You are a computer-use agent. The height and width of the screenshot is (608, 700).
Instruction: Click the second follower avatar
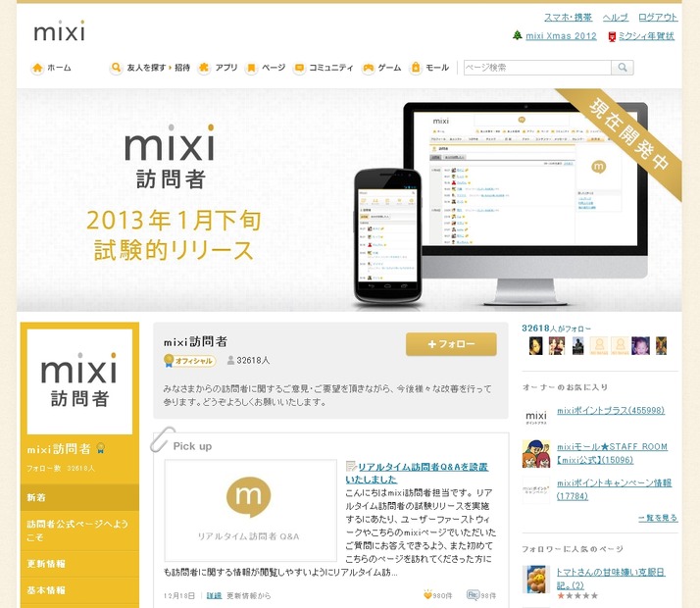557,346
